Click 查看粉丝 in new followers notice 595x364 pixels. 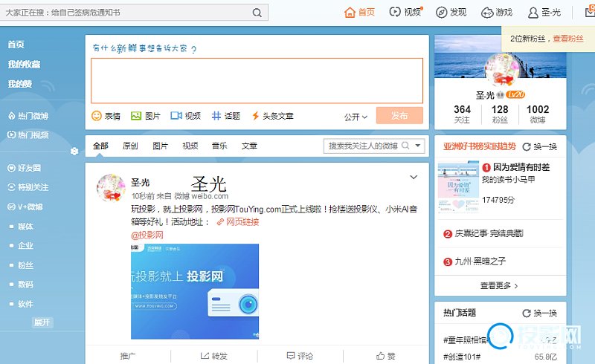[x=567, y=39]
